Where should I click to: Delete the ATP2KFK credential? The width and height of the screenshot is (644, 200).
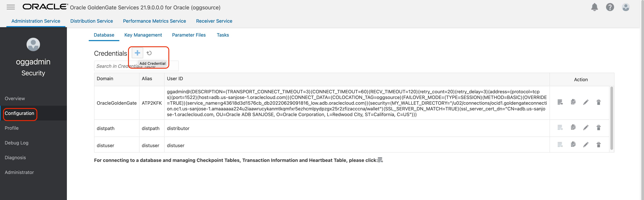point(598,102)
